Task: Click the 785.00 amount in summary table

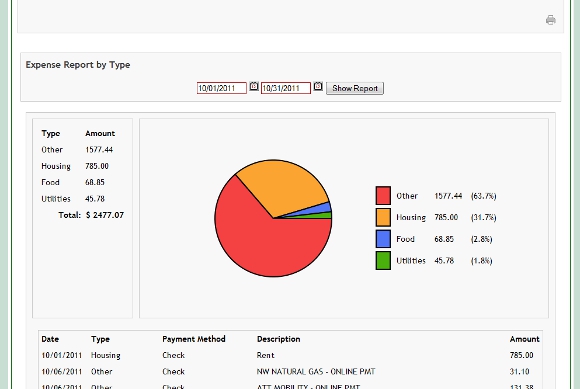Action: [x=97, y=166]
